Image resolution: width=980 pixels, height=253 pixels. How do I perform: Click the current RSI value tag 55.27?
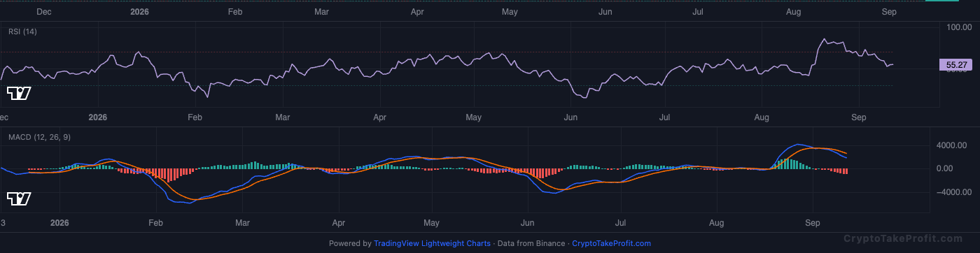click(956, 65)
